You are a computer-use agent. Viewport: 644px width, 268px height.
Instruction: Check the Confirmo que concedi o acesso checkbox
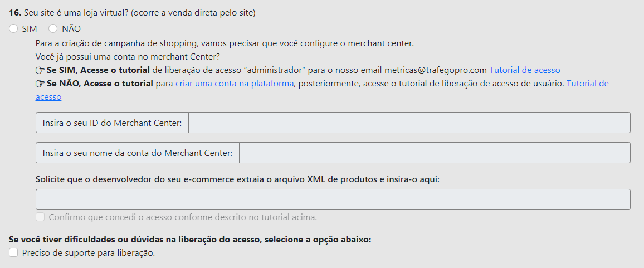[40, 217]
